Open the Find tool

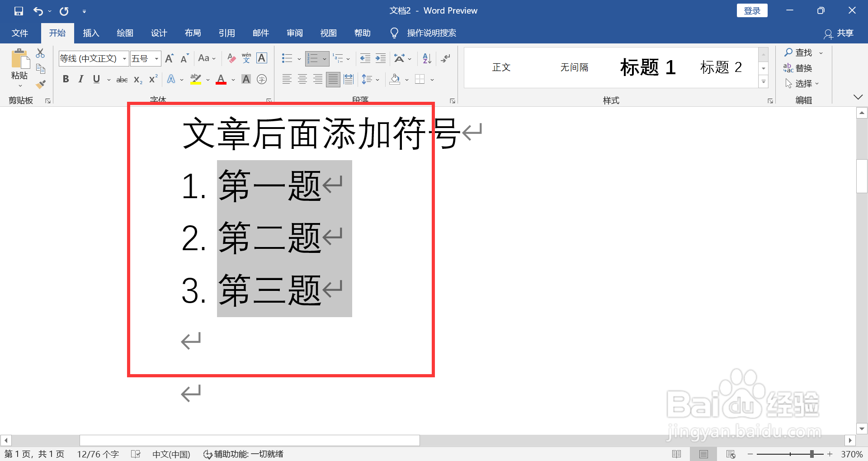click(802, 52)
